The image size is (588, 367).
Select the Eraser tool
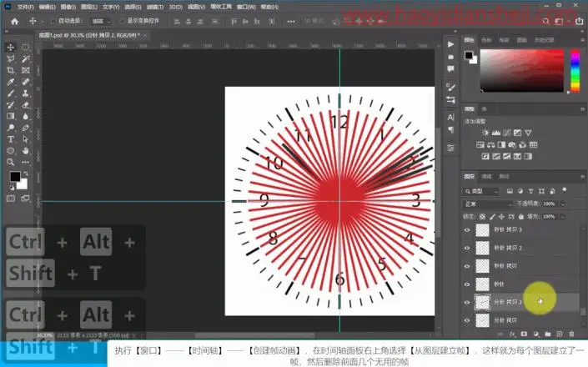coord(25,105)
